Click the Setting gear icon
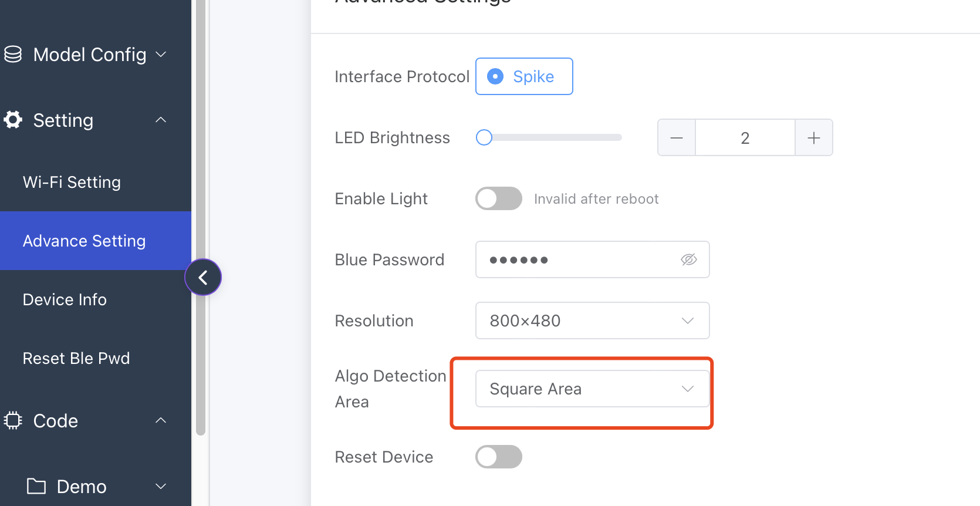Screen dimensions: 980x506 coord(13,120)
